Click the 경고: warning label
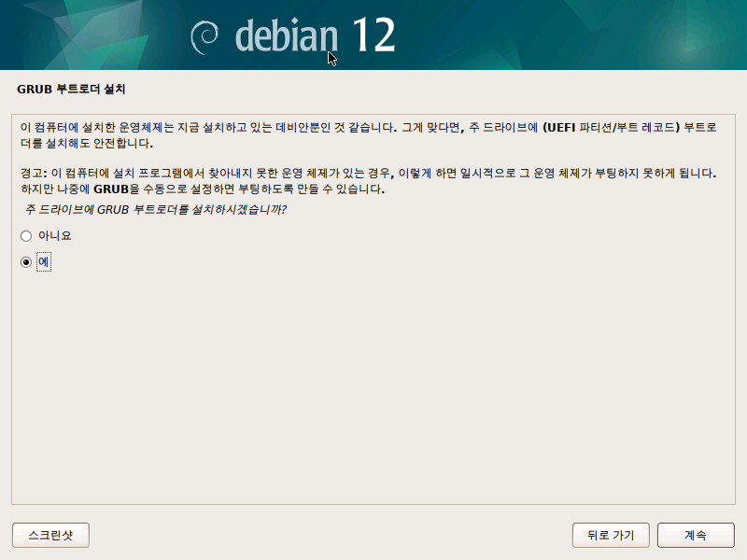 tap(34, 173)
